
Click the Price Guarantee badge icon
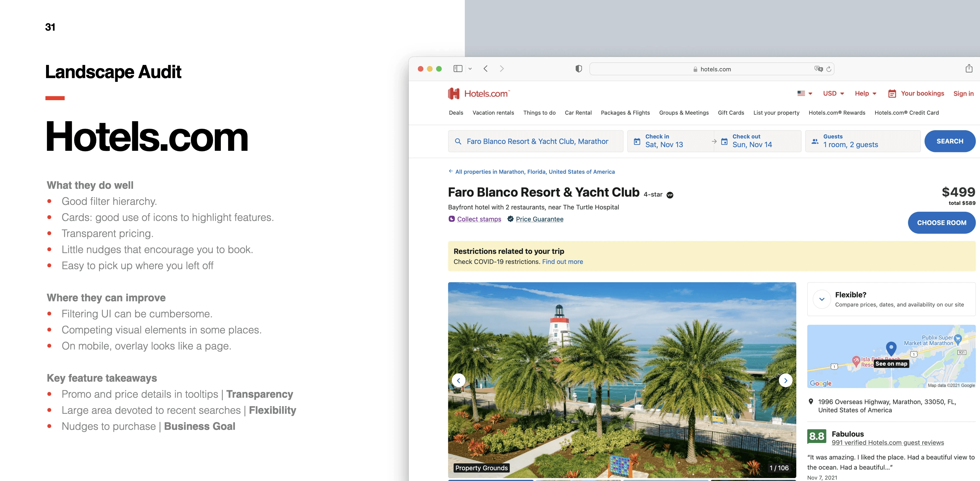[511, 219]
